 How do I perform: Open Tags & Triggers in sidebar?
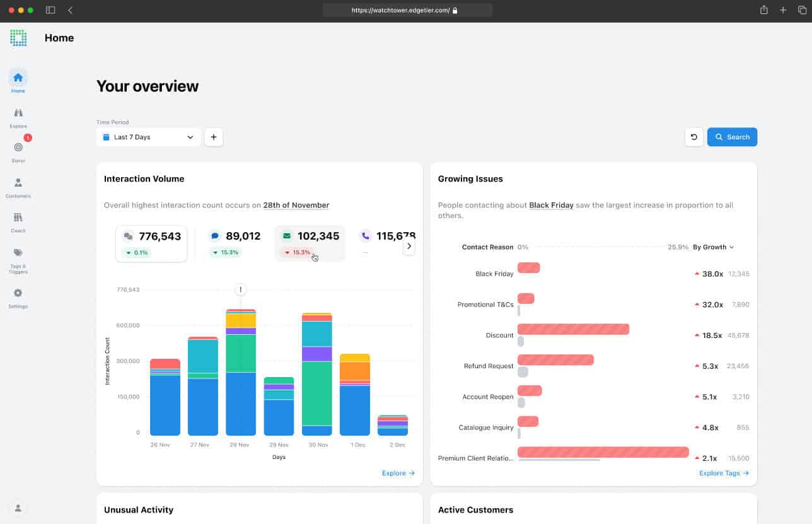coord(18,260)
